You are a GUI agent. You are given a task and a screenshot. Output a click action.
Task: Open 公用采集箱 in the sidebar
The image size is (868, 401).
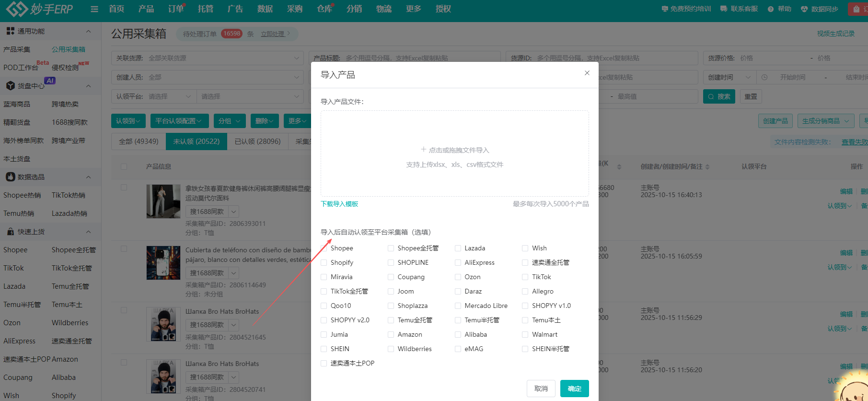69,49
